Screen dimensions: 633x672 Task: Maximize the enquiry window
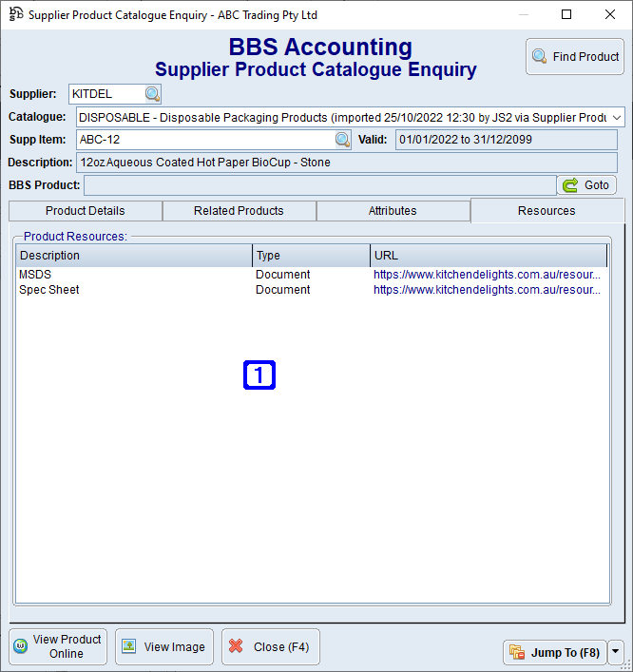[566, 14]
